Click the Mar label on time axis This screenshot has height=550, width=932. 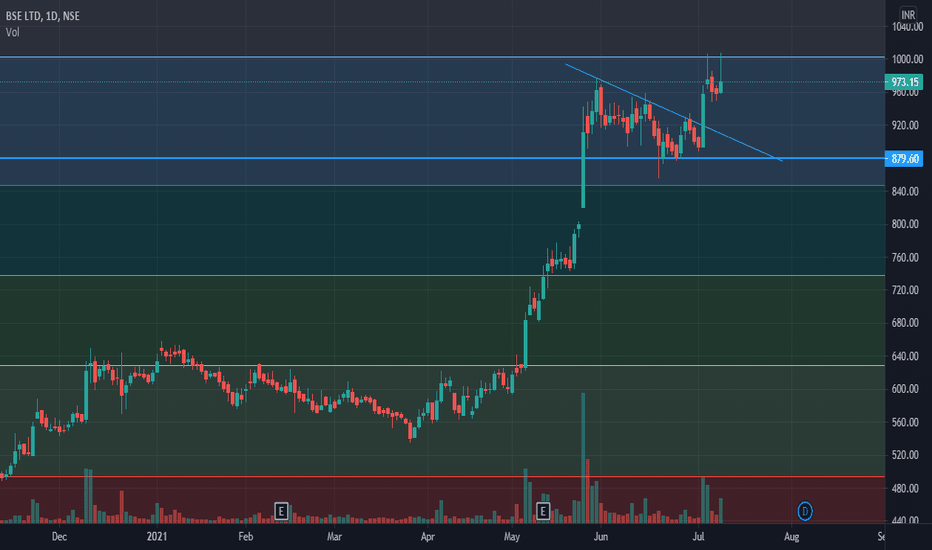click(x=334, y=537)
